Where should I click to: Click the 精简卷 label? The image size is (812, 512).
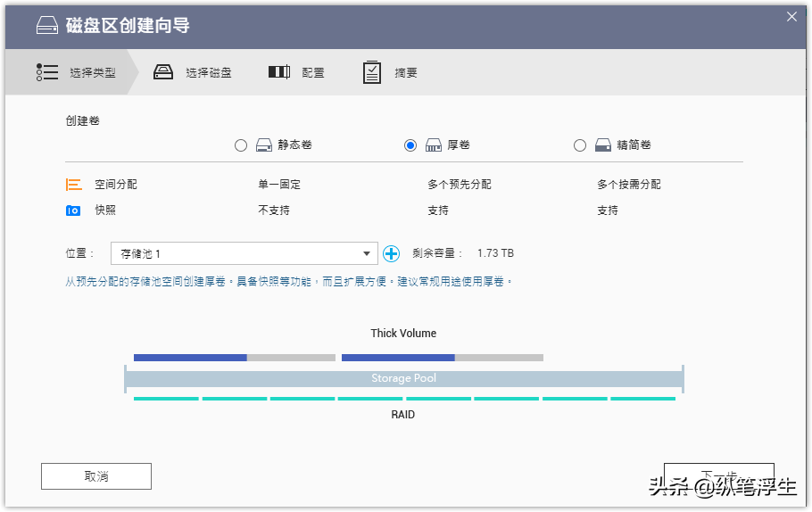click(634, 145)
